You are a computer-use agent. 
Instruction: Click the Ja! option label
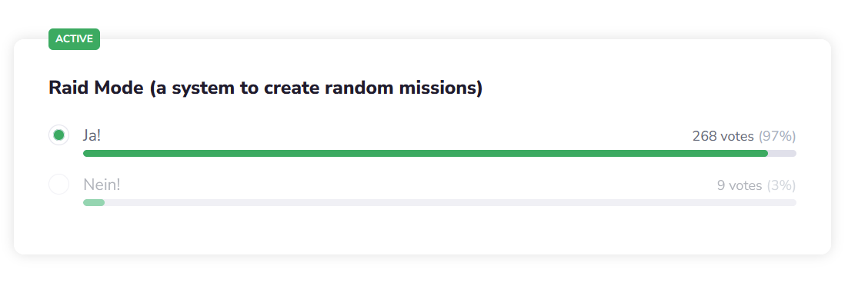pos(92,135)
